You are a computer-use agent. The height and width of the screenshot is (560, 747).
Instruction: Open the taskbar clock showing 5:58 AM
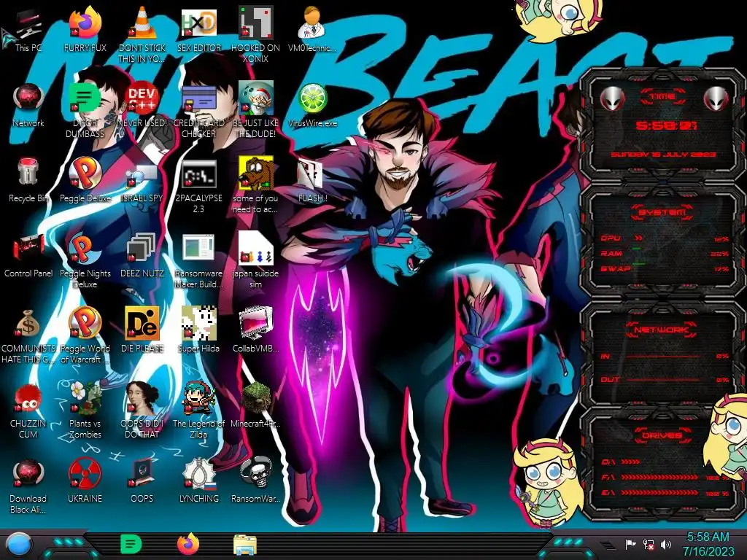(708, 544)
